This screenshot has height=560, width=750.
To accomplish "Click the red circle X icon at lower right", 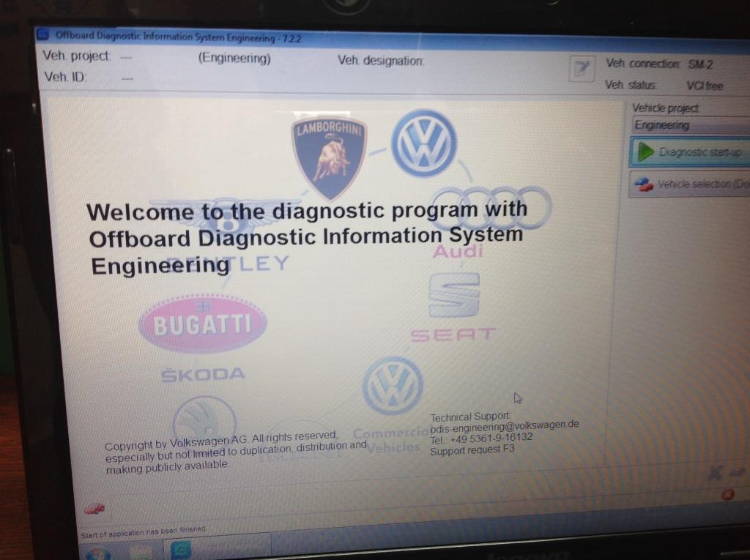I will (x=727, y=494).
